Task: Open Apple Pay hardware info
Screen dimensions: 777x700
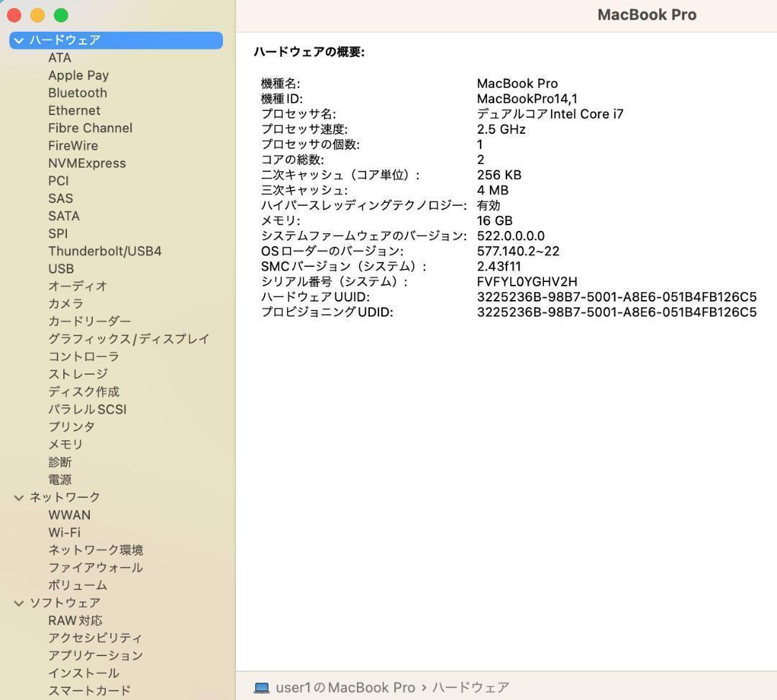Action: point(78,76)
